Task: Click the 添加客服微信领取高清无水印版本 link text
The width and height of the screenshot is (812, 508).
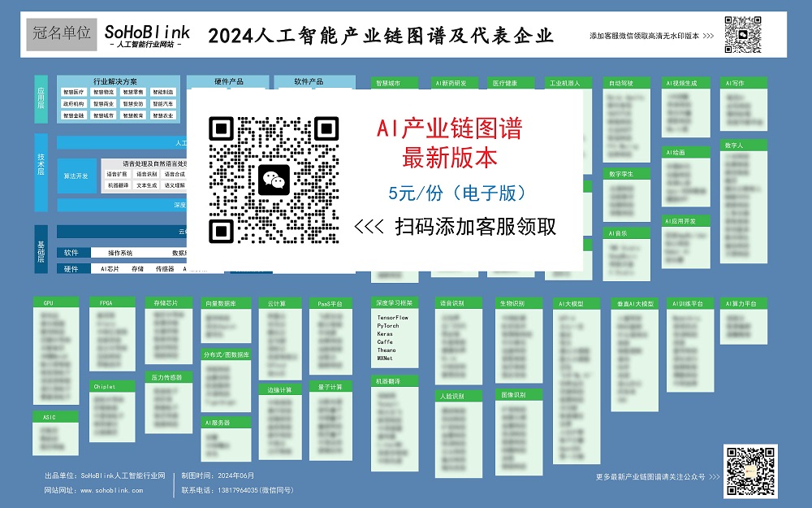Action: 644,36
